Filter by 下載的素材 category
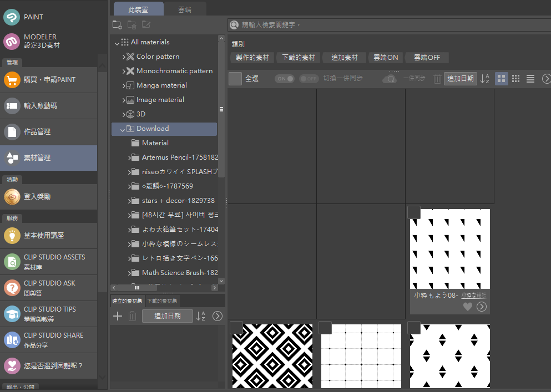The height and width of the screenshot is (392, 551). [299, 58]
